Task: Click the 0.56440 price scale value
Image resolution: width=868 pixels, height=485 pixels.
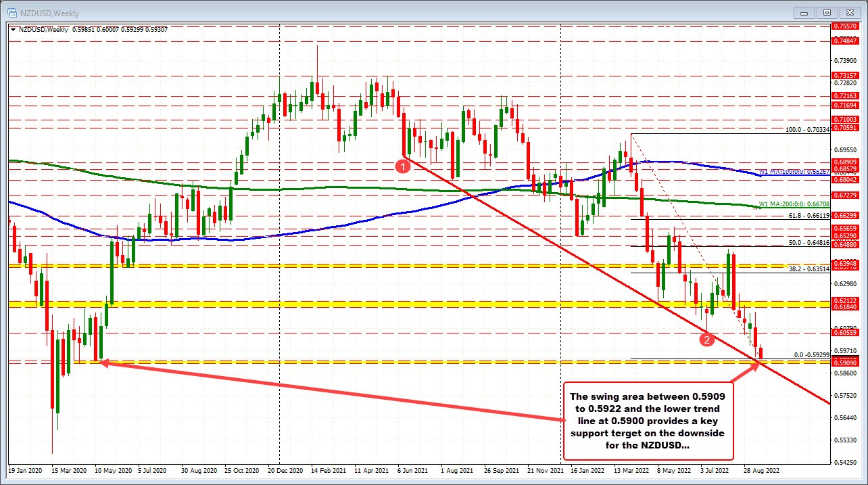Action: tap(846, 417)
